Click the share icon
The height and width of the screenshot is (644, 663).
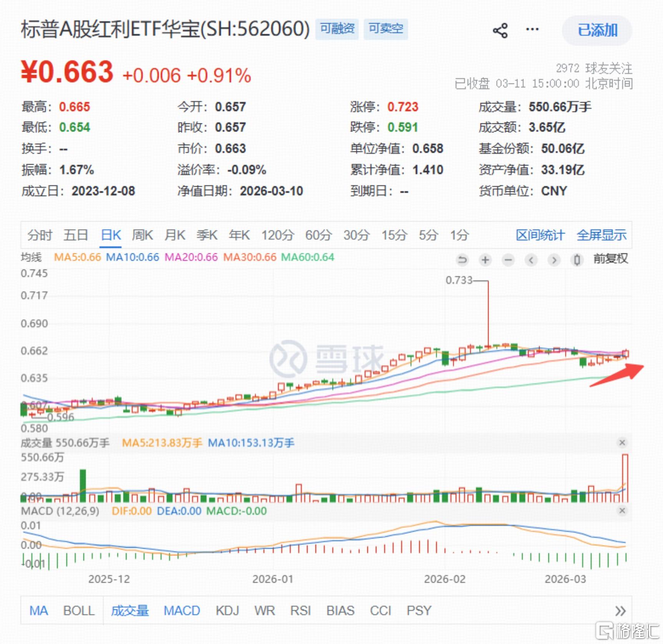[x=500, y=31]
